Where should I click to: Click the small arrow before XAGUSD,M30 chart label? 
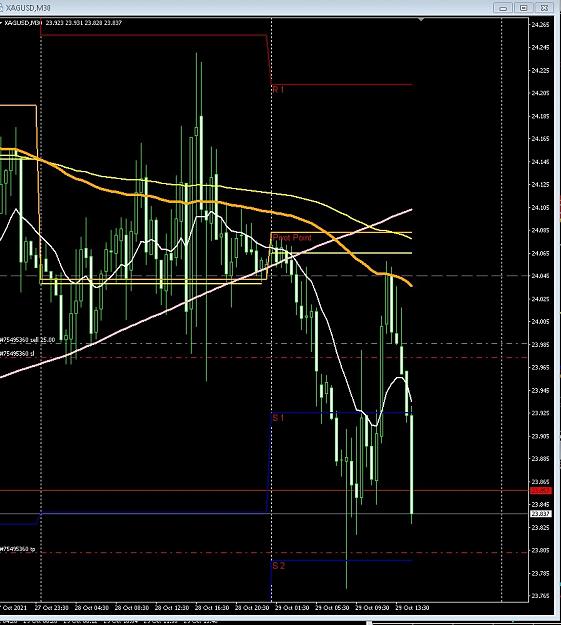pos(1,23)
